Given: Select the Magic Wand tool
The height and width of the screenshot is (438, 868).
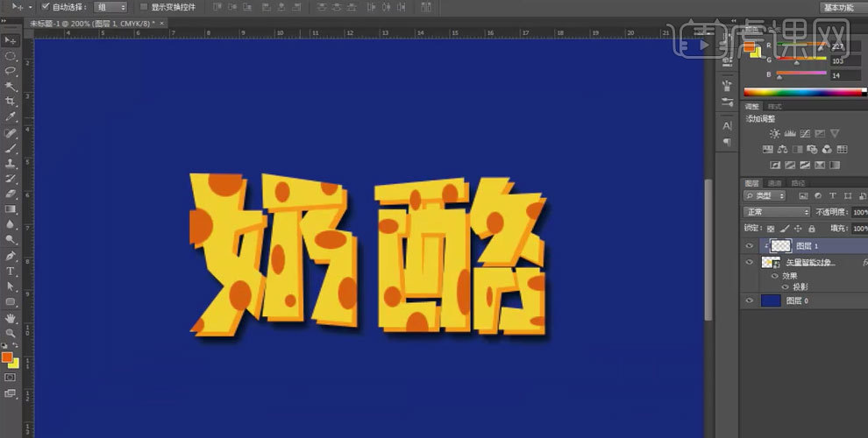Looking at the screenshot, I should tap(11, 87).
